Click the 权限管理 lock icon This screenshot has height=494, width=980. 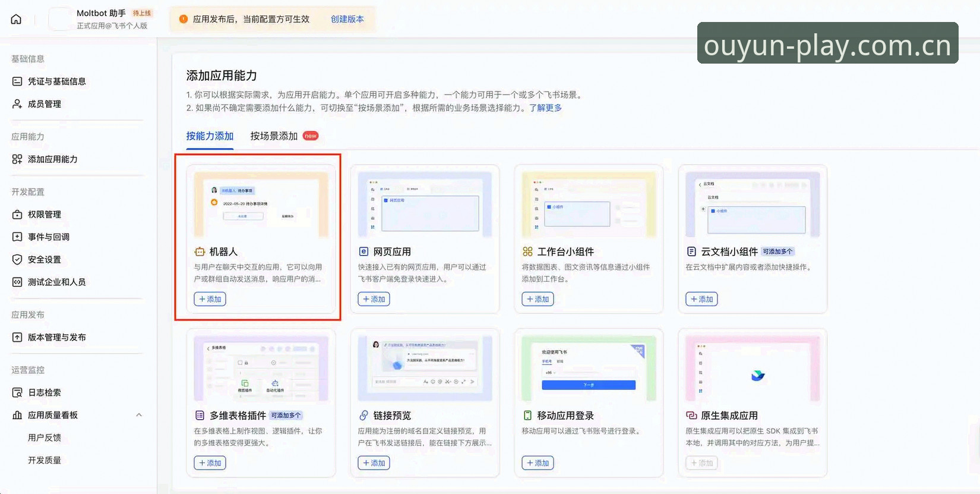[17, 215]
